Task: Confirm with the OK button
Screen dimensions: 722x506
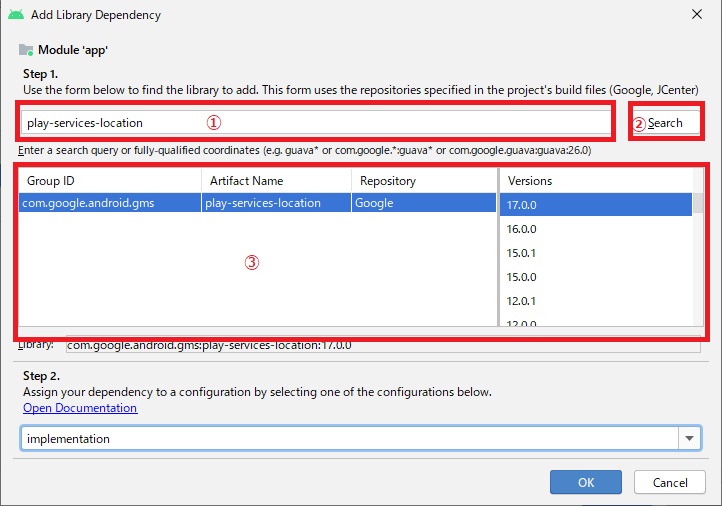Action: coord(585,482)
